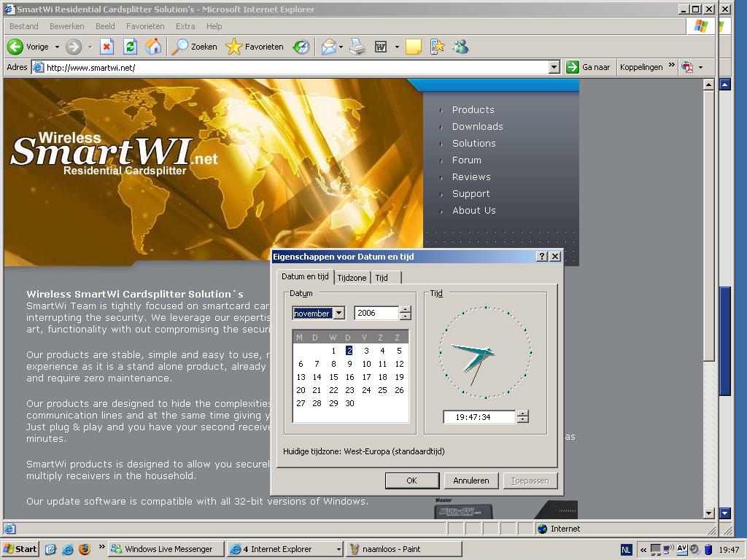This screenshot has height=560, width=747.
Task: Open Favorieten star button
Action: pyautogui.click(x=255, y=47)
